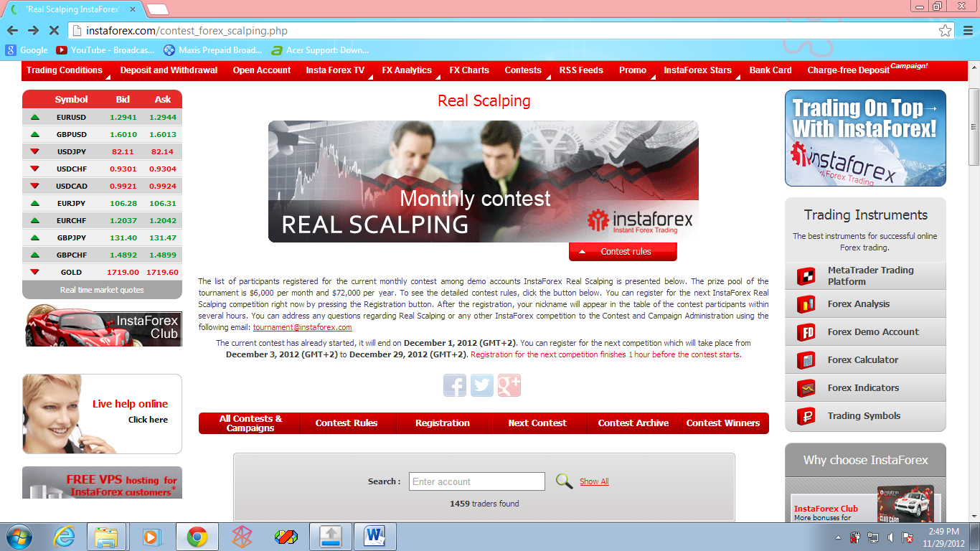Click the magnifier search icon
Image resolution: width=980 pixels, height=551 pixels.
564,481
